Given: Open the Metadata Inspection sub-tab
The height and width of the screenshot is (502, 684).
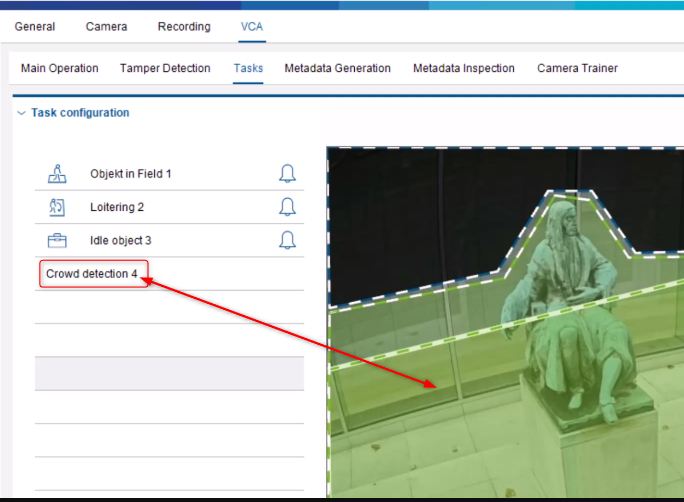Looking at the screenshot, I should tap(464, 68).
